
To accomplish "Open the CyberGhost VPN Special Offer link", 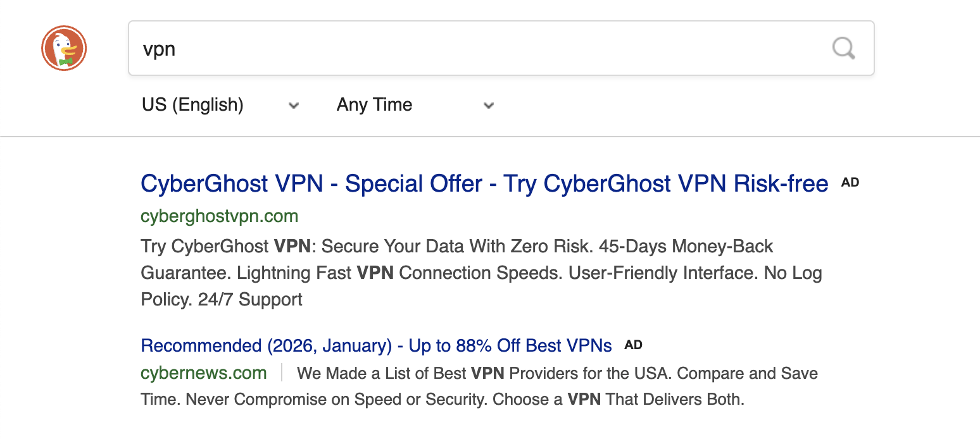I will [x=484, y=183].
